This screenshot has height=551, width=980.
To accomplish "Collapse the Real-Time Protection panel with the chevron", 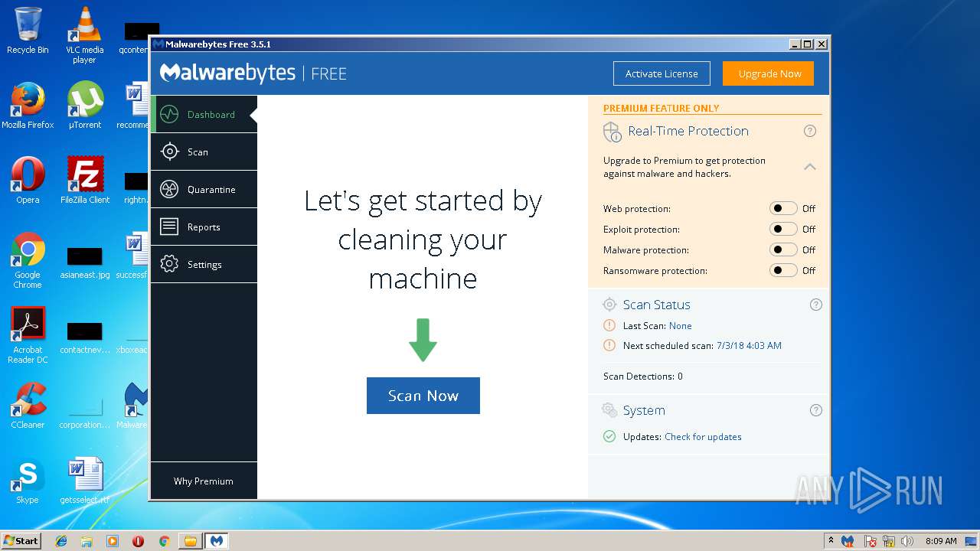I will (810, 167).
